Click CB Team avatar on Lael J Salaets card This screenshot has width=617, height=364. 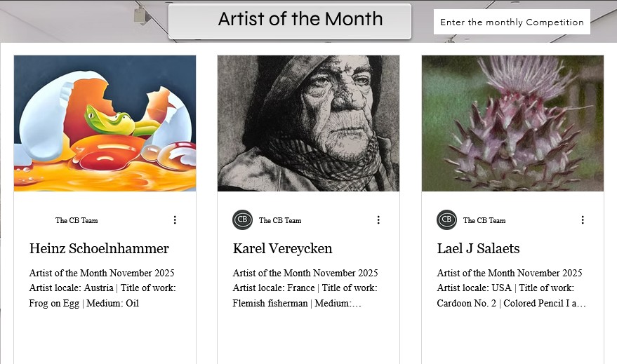point(446,220)
